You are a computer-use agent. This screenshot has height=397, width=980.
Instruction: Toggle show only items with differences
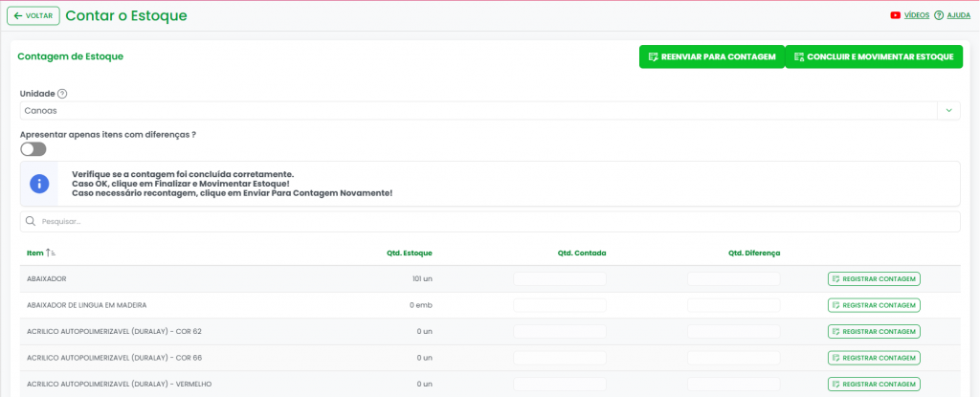click(x=33, y=149)
